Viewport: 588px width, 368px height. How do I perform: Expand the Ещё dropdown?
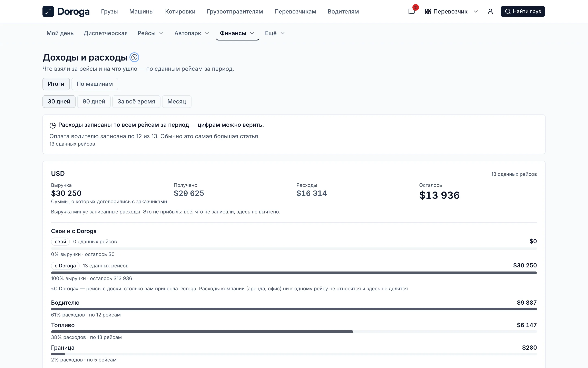(275, 33)
